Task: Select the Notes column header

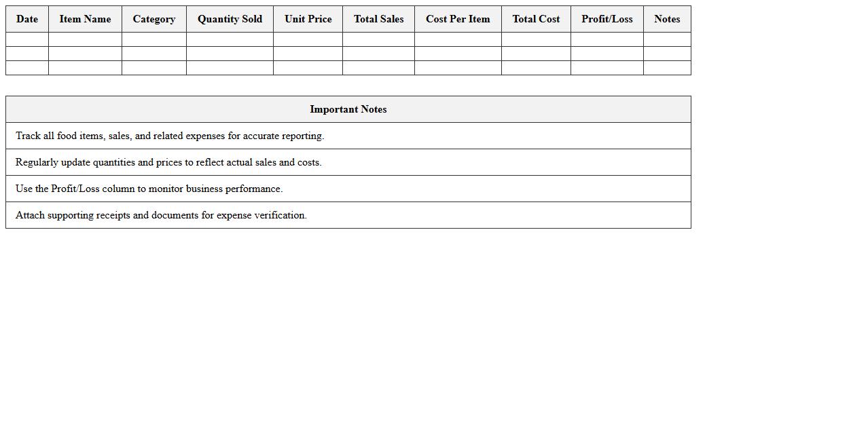Action: tap(667, 19)
